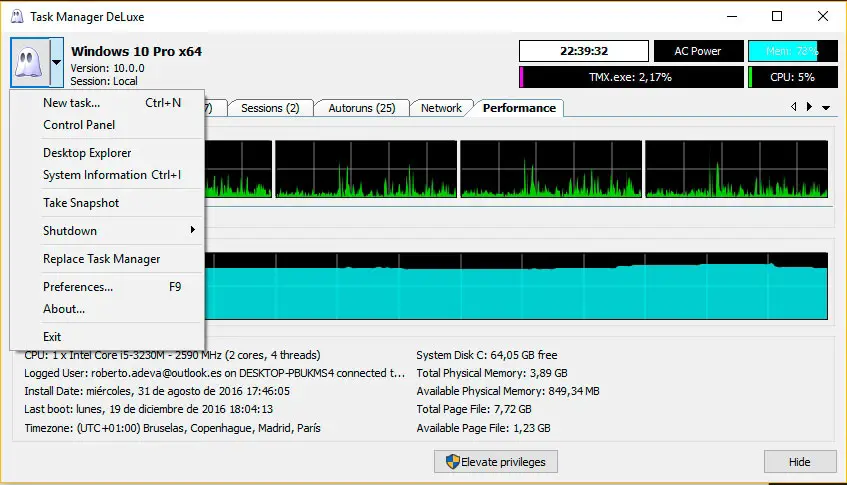Click the Install Date info line

157,391
